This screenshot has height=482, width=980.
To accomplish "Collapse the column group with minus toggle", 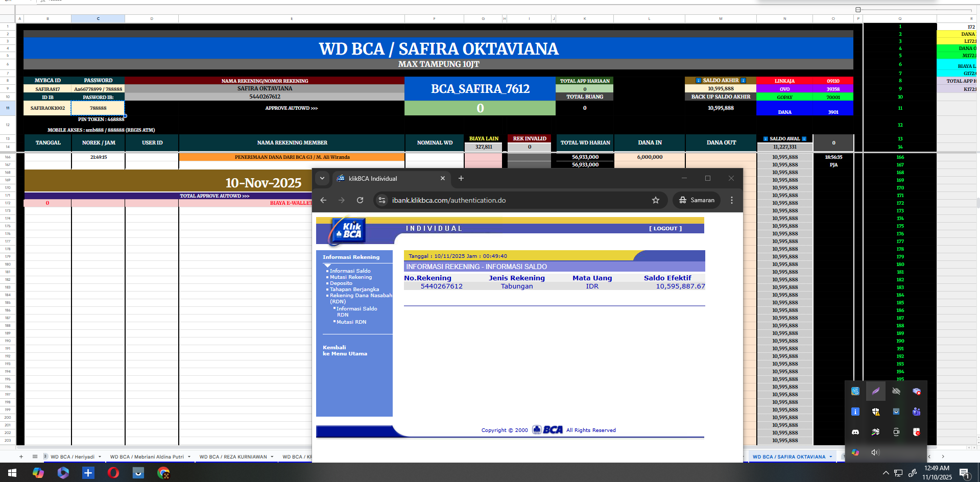I will [858, 10].
